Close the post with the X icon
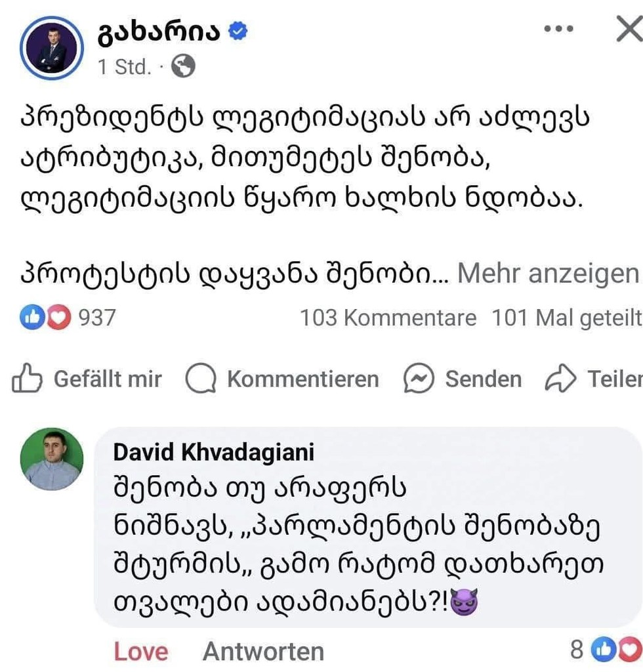Screen dimensions: 643x672 point(629,30)
